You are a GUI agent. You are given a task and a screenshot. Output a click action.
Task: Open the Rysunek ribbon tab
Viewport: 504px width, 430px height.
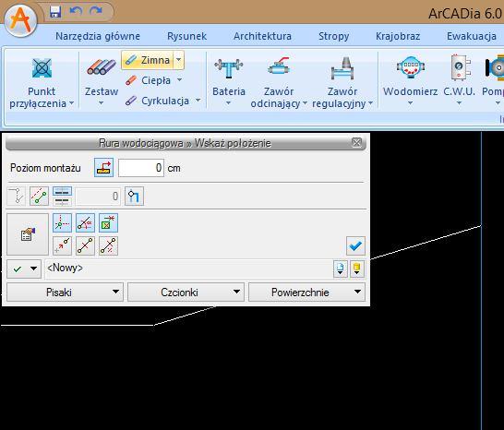pyautogui.click(x=186, y=36)
